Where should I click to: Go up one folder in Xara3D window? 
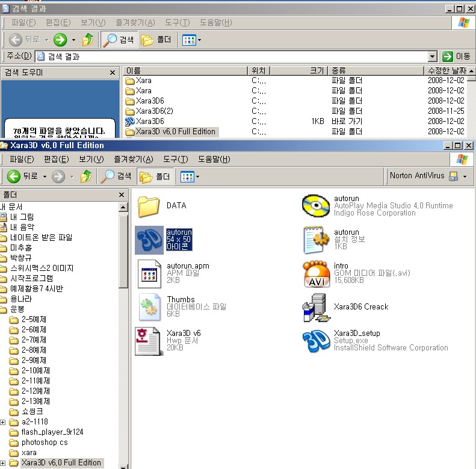point(86,176)
